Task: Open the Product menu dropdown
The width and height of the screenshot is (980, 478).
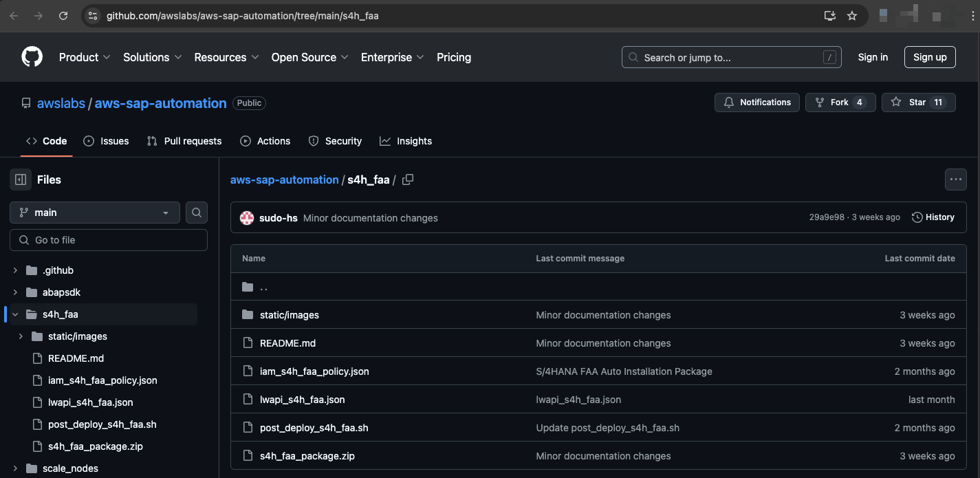Action: click(x=85, y=57)
